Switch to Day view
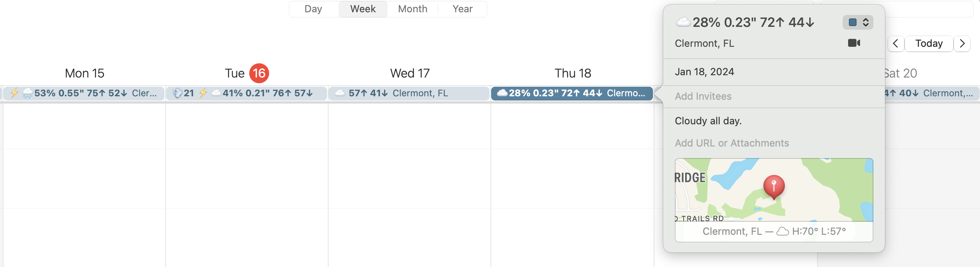 click(313, 9)
